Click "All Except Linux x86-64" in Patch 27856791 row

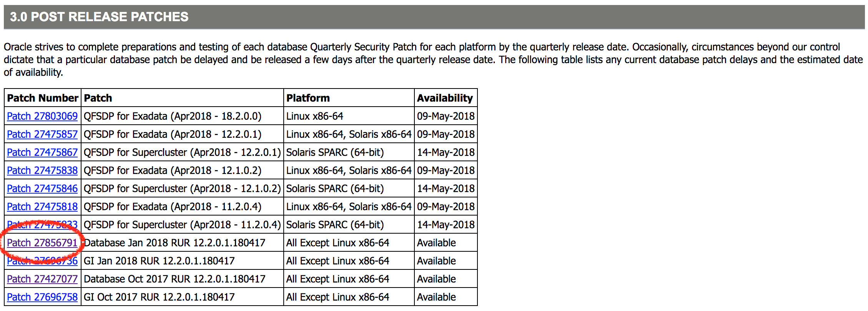[x=338, y=243]
